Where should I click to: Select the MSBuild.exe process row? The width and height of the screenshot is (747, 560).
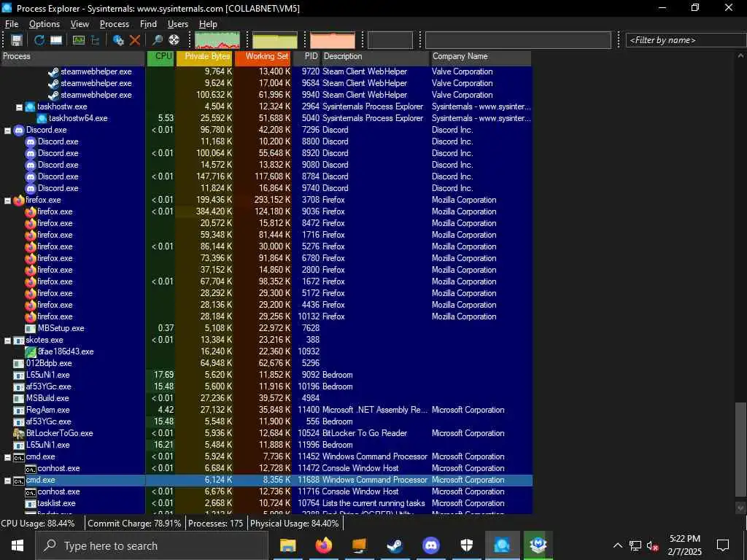tap(266, 399)
